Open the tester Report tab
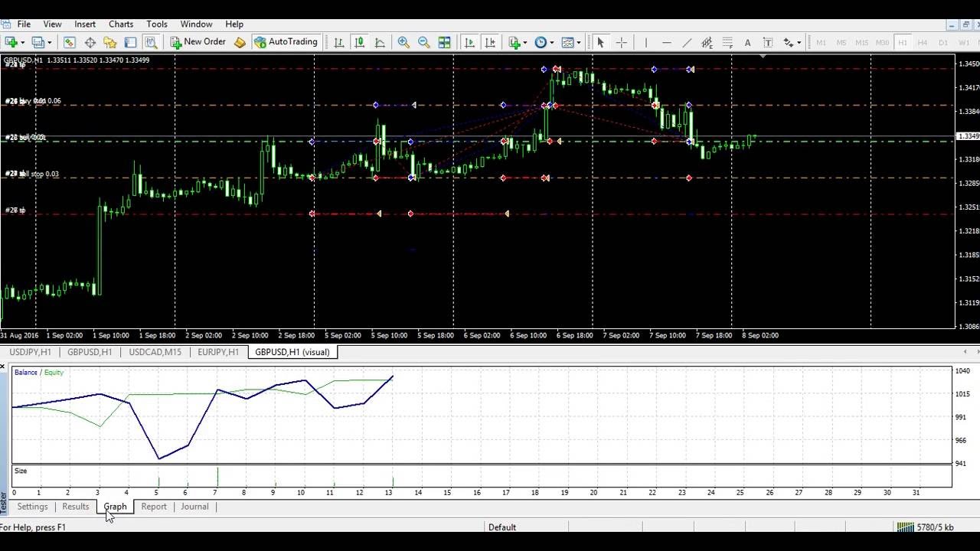 click(154, 507)
